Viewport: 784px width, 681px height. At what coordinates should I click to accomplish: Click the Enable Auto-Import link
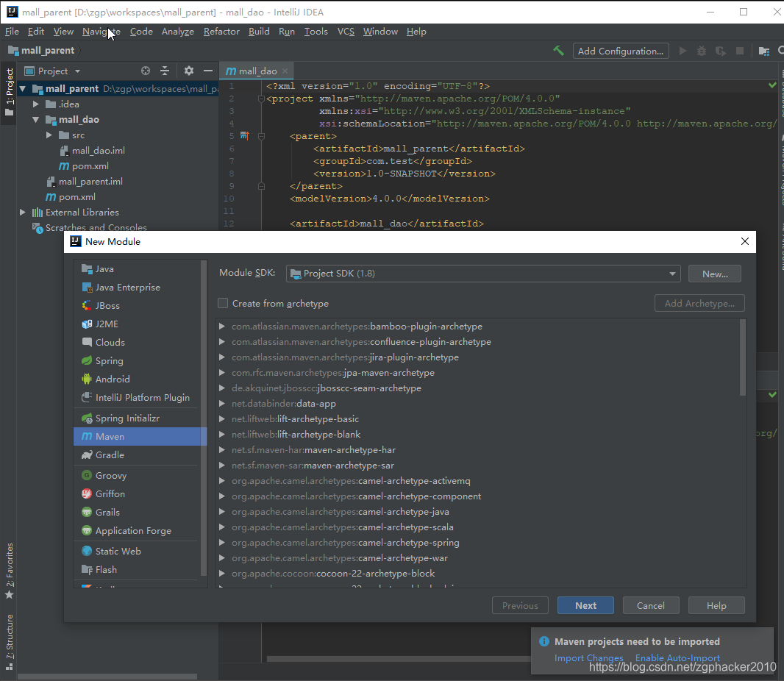[677, 658]
